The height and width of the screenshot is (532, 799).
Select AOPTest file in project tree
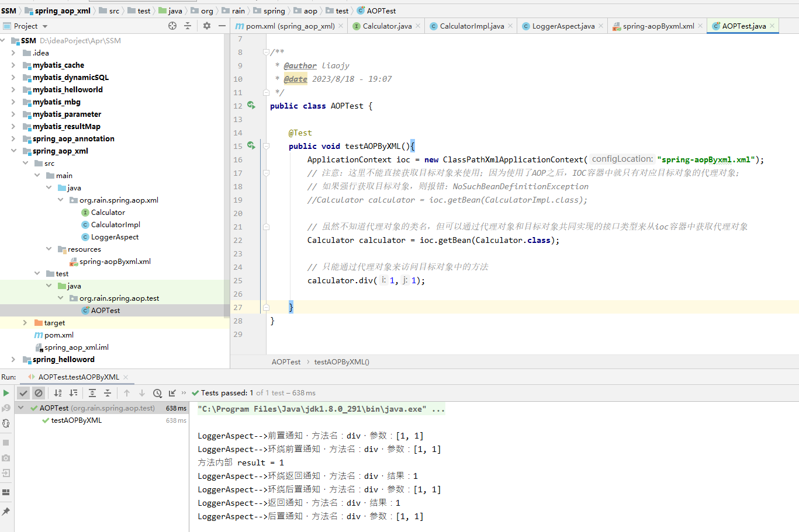click(x=101, y=310)
